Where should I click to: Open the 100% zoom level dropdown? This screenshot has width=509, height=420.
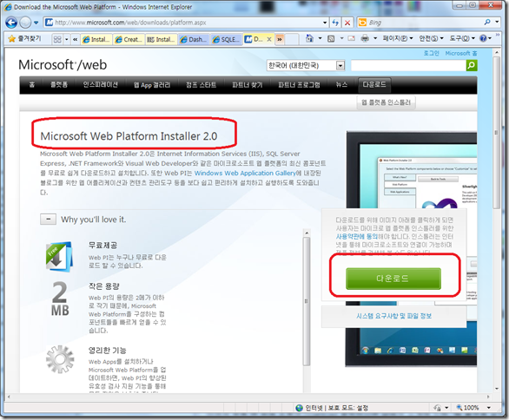488,408
